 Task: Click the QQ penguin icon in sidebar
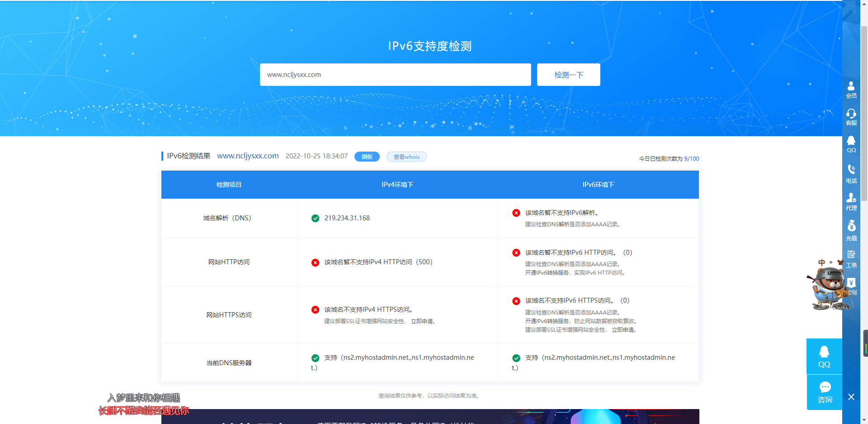point(851,144)
